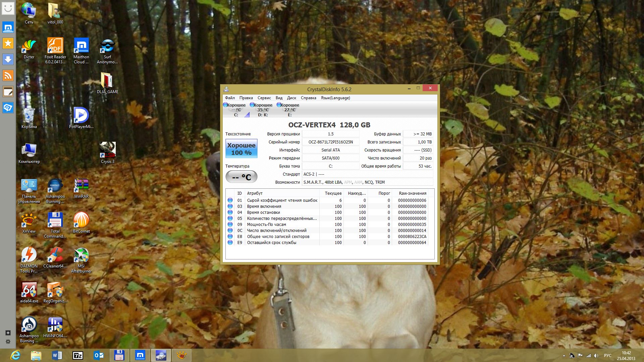Image resolution: width=644 pixels, height=362 pixels.
Task: Click the Maxthon favorites star sidebar icon
Action: [8, 43]
